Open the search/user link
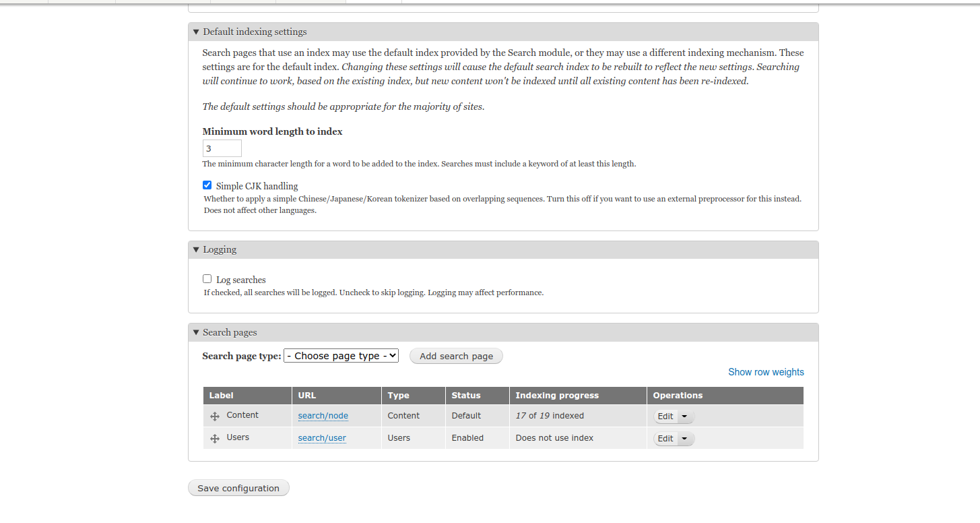 322,438
